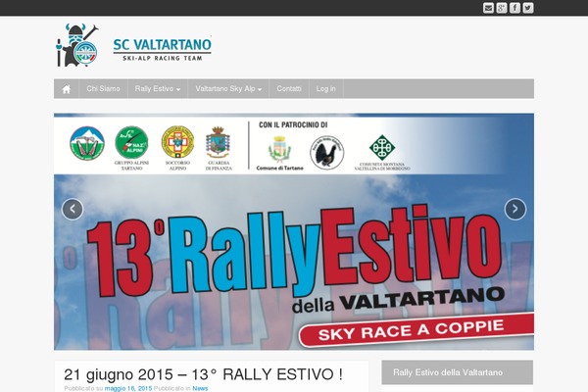Click the CON IL PATROCINIO DI heading
Screen dimensions: 588x392
point(293,124)
